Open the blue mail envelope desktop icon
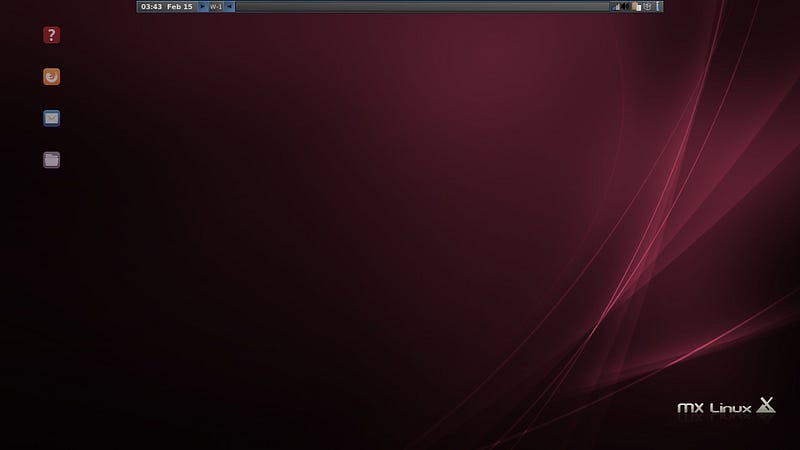The width and height of the screenshot is (800, 450). coord(51,118)
